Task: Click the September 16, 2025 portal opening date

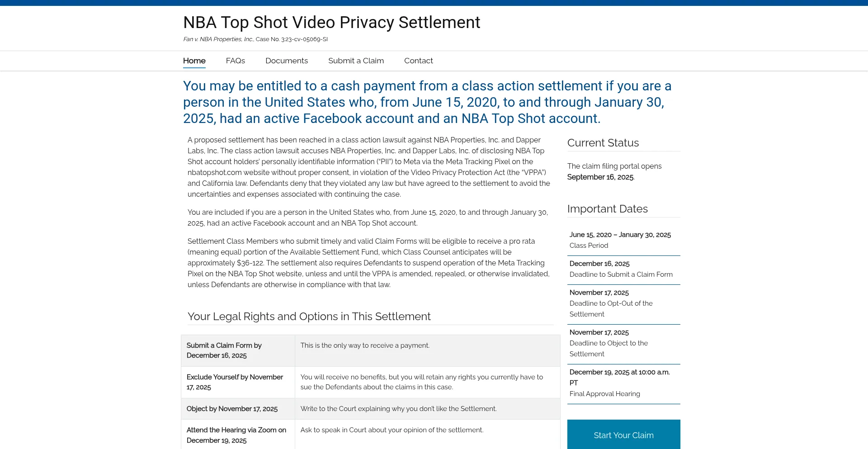Action: (x=600, y=177)
